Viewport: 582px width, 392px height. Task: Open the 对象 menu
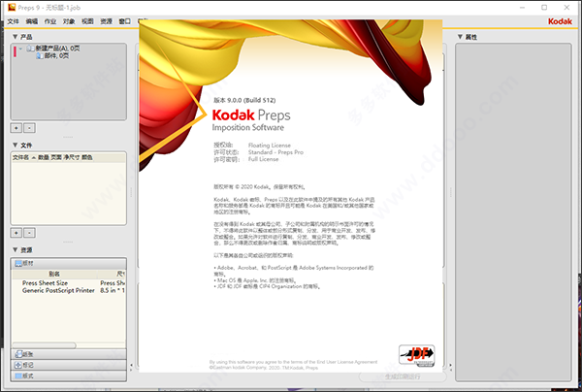pyautogui.click(x=69, y=21)
